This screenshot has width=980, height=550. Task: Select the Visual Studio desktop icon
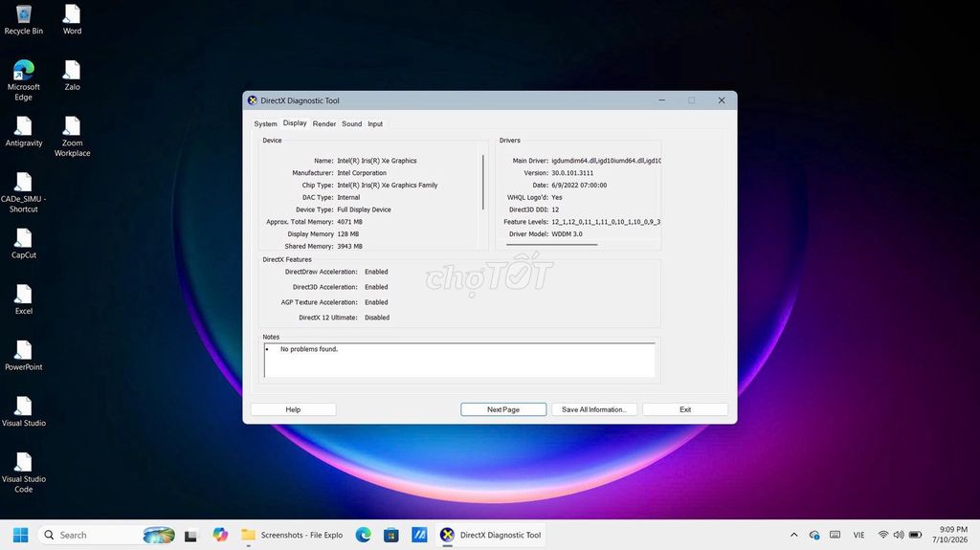pos(24,412)
